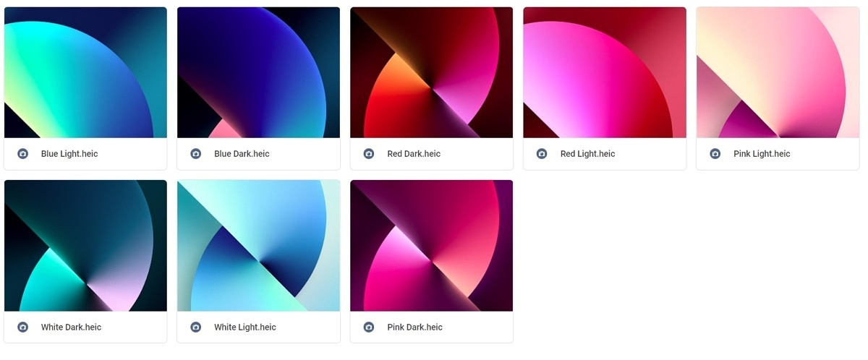Screen dimensions: 868x360
Task: Select the Red Dark wallpaper preview
Action: tap(432, 72)
